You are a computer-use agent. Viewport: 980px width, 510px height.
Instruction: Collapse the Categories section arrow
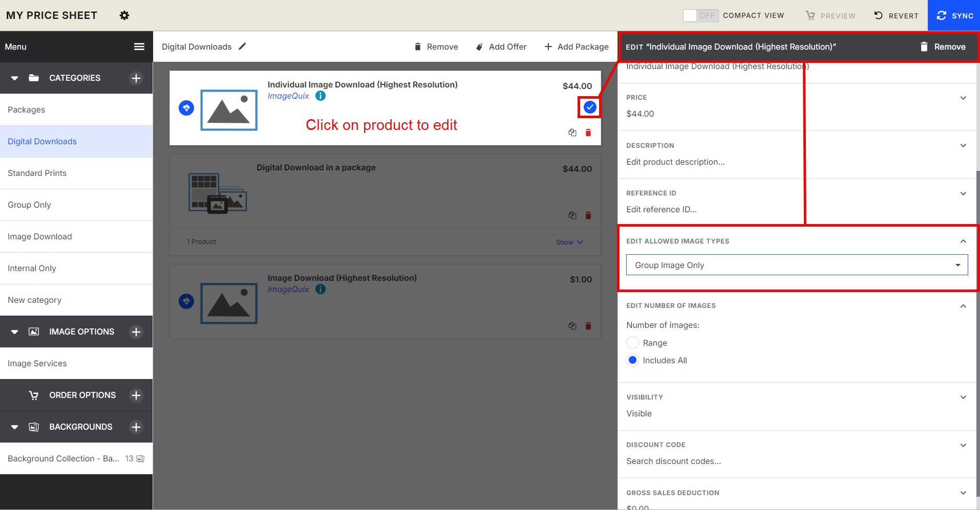click(14, 78)
